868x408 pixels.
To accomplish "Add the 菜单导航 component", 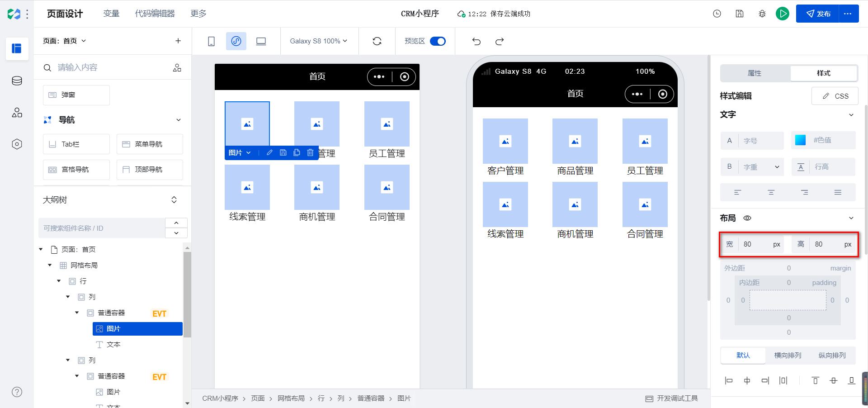I will (x=150, y=144).
